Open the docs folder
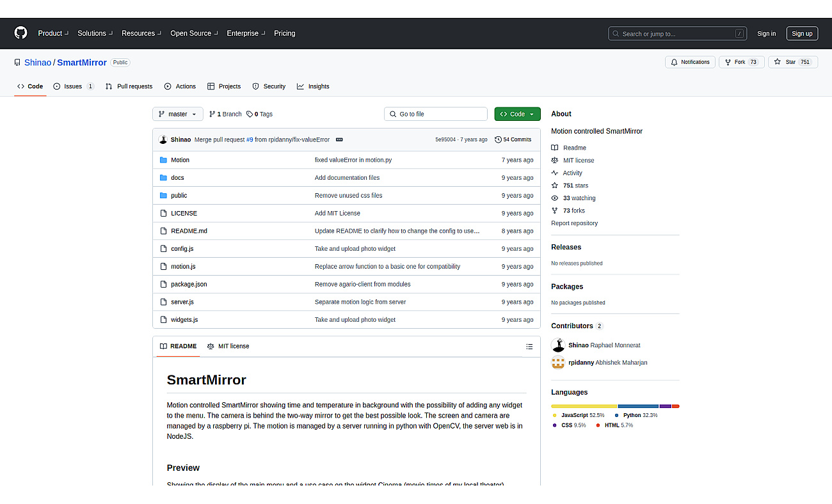The height and width of the screenshot is (504, 832). [177, 178]
